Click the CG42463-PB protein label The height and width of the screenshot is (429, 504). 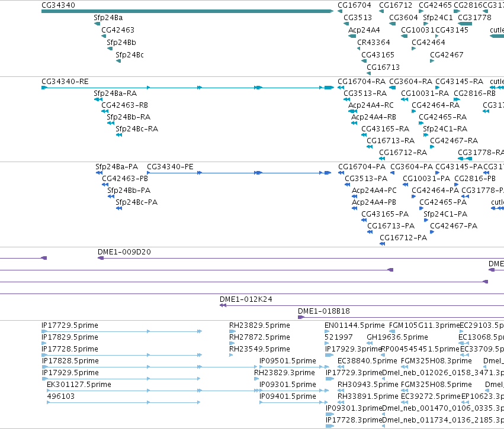click(x=125, y=179)
